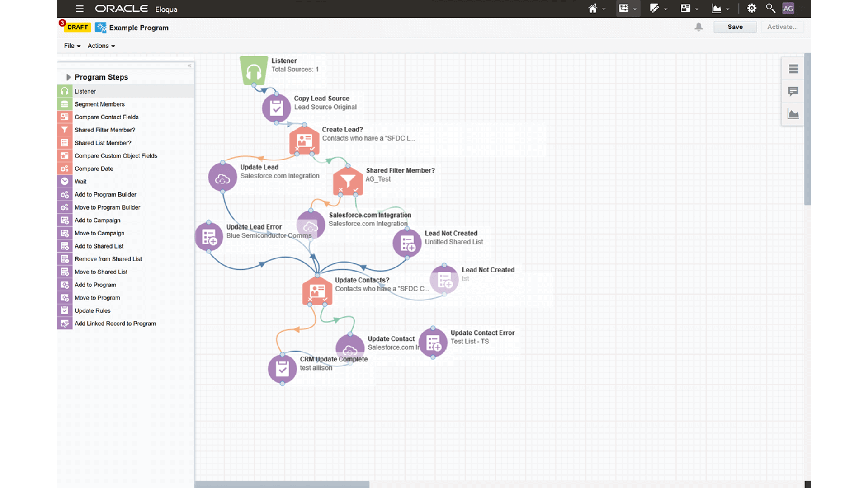Viewport: 868px width, 488px height.
Task: Click the CRM Update Complete checkmark icon
Action: pyautogui.click(x=281, y=367)
